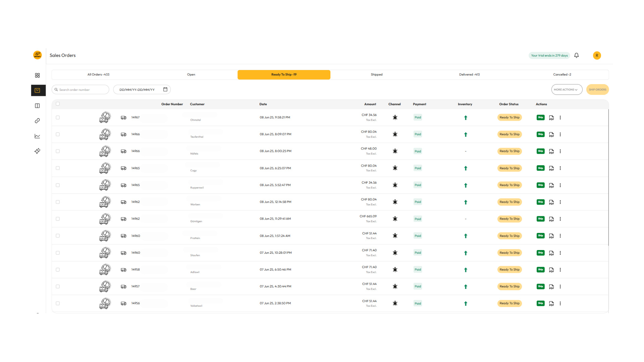
Task: Check the box for order 14967
Action: click(58, 118)
